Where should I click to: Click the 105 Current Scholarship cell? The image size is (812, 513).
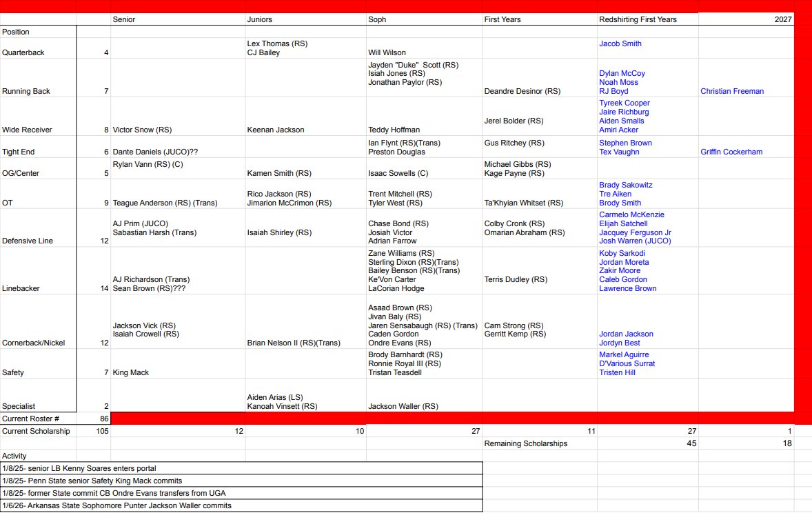101,431
